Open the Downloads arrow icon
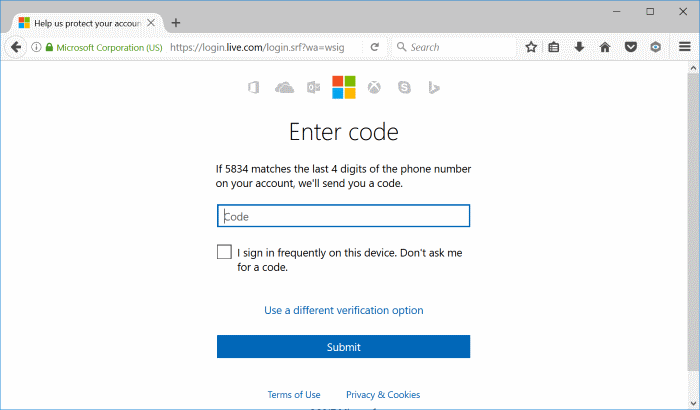The width and height of the screenshot is (700, 410). pos(579,47)
